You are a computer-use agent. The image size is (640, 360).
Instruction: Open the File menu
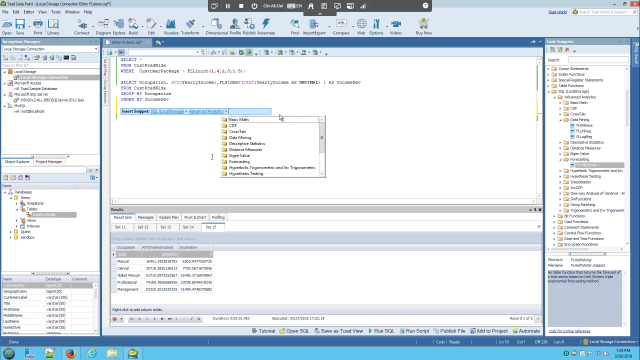pyautogui.click(x=5, y=12)
